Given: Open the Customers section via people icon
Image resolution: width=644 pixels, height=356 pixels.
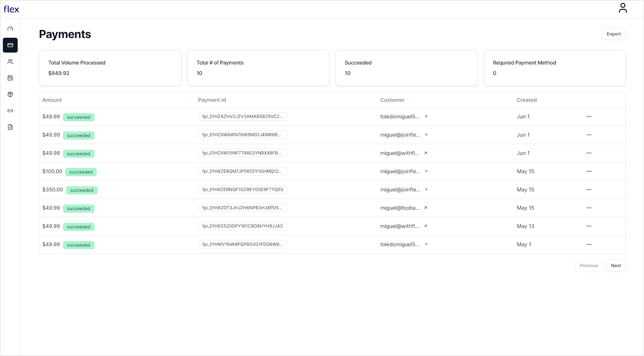Looking at the screenshot, I should (10, 61).
